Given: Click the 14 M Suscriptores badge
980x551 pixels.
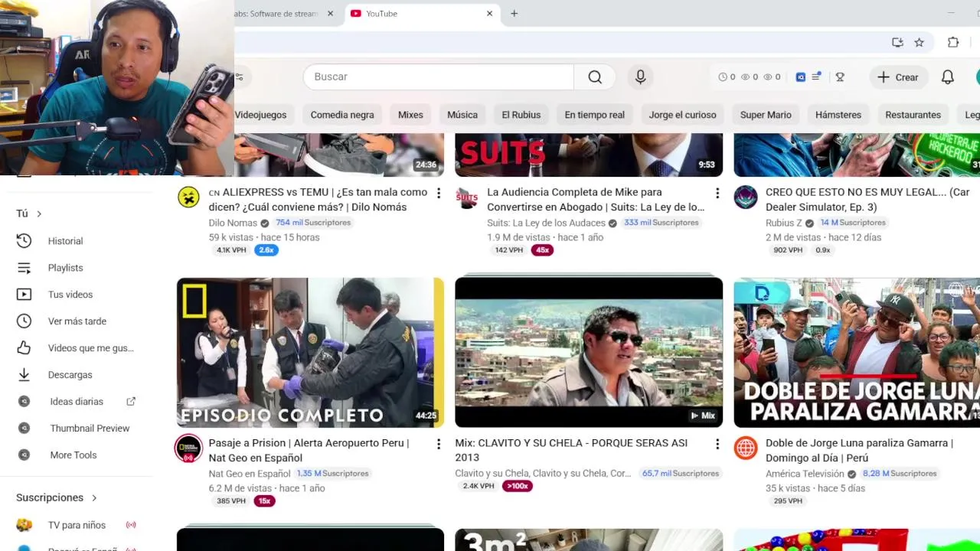Looking at the screenshot, I should click(853, 223).
